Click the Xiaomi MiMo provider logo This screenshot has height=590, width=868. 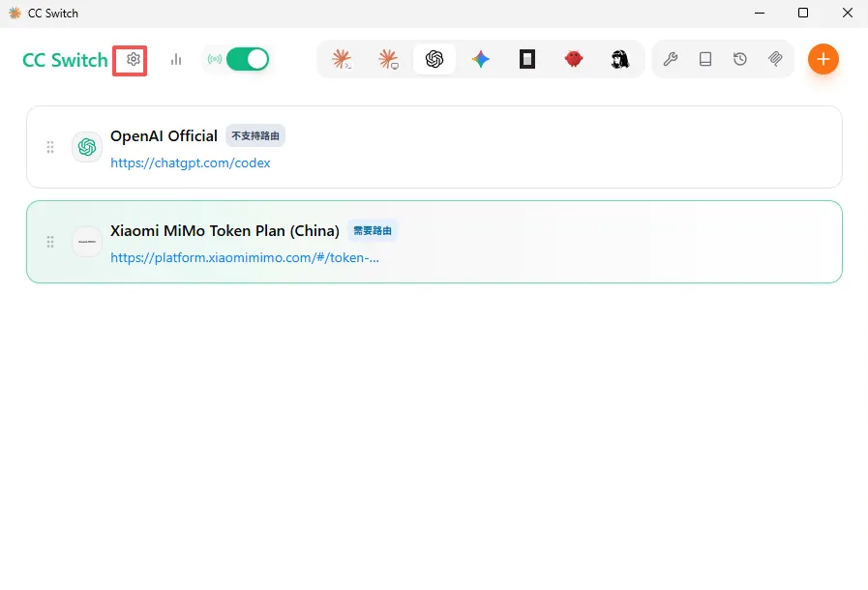(x=87, y=242)
